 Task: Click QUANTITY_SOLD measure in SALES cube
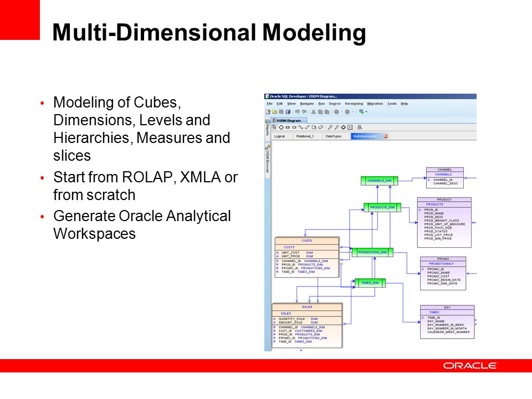[292, 319]
